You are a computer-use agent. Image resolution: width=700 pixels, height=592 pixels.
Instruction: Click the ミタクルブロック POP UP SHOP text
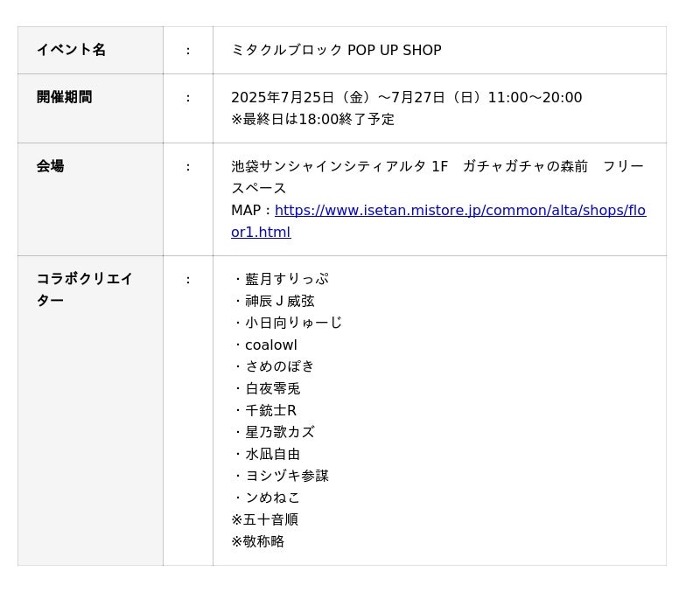(336, 51)
